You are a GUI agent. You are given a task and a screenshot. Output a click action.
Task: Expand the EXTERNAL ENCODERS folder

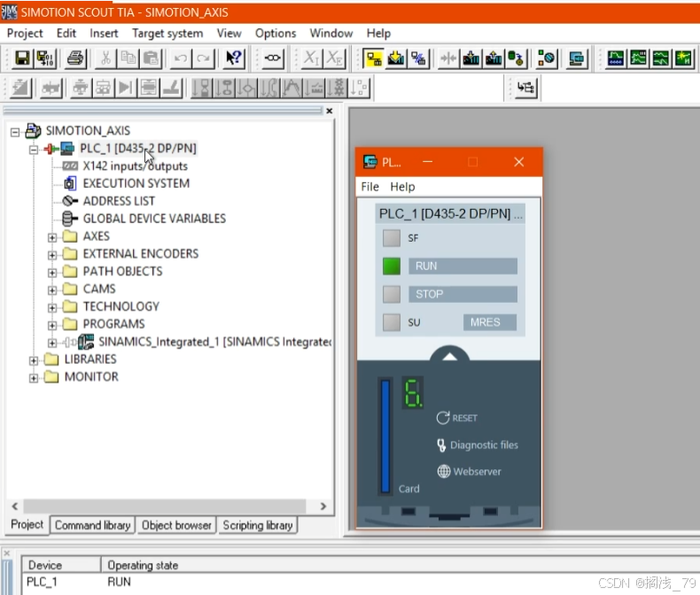point(52,255)
